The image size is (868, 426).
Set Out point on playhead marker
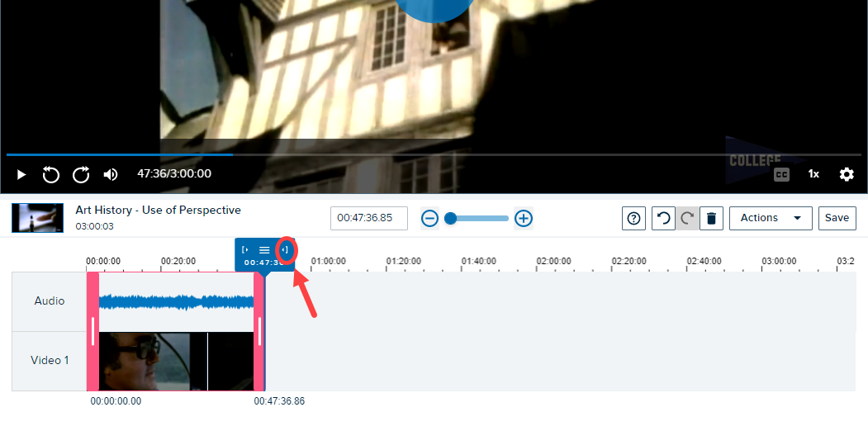coord(285,250)
